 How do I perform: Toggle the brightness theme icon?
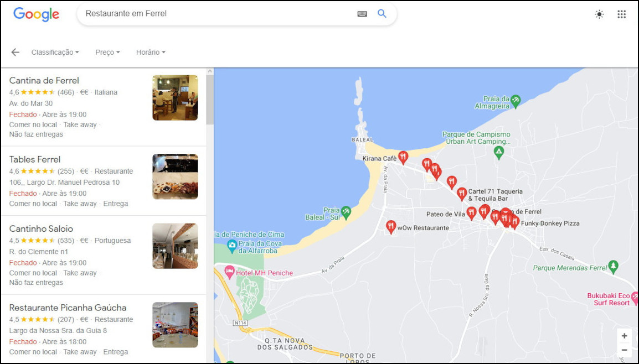pos(599,14)
